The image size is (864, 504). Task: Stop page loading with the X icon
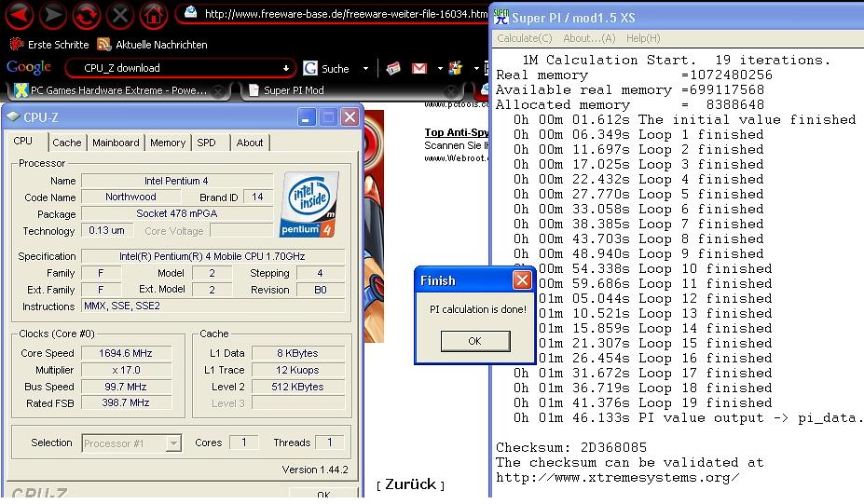pos(120,15)
